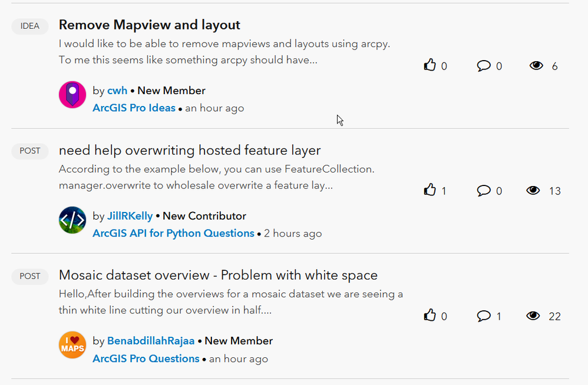The height and width of the screenshot is (385, 588).
Task: Click BenabdillahRajaa's I love MAPS avatar
Action: tap(72, 345)
